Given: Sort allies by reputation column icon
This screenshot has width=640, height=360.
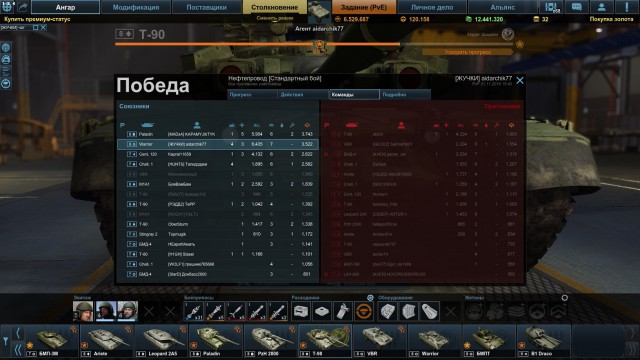Looking at the screenshot, I should pyautogui.click(x=307, y=125).
